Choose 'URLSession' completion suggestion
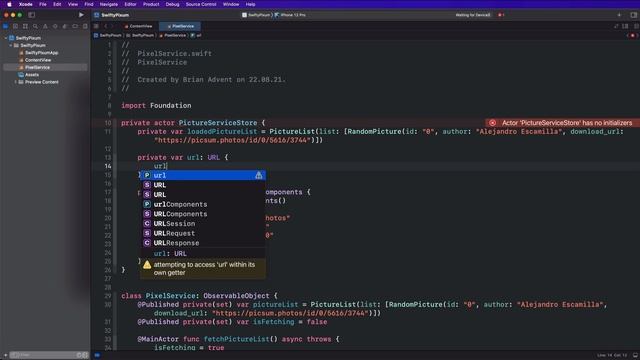Screen dimensions: 640x360 point(203,224)
